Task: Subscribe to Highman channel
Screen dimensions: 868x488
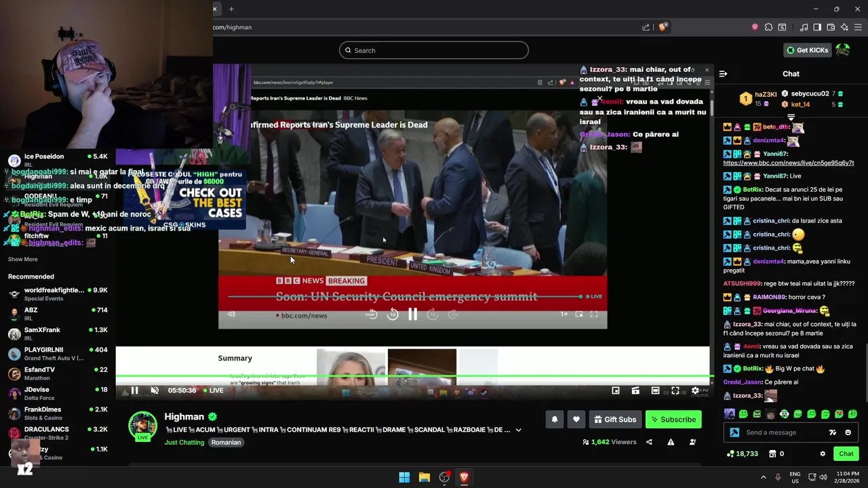Action: [x=673, y=420]
